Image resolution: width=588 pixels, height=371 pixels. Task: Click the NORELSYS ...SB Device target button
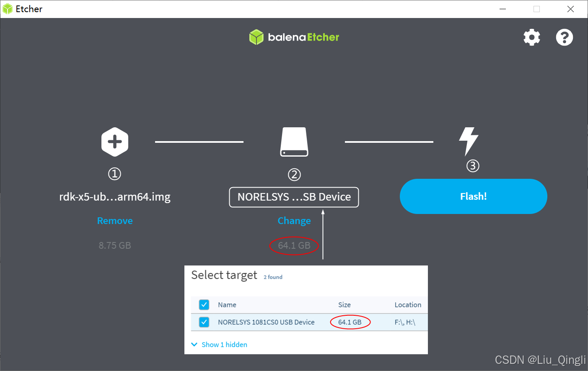294,197
